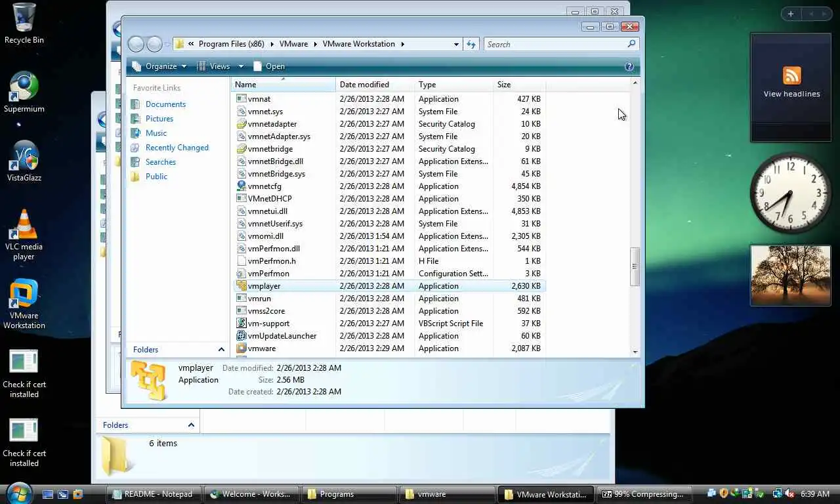Sort by Type column header
This screenshot has width=840, height=504.
(453, 85)
